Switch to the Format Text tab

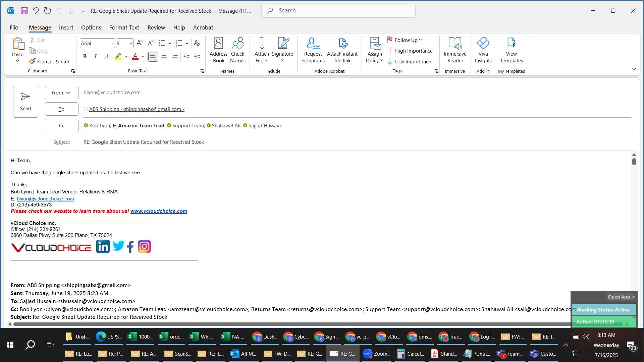click(x=124, y=27)
